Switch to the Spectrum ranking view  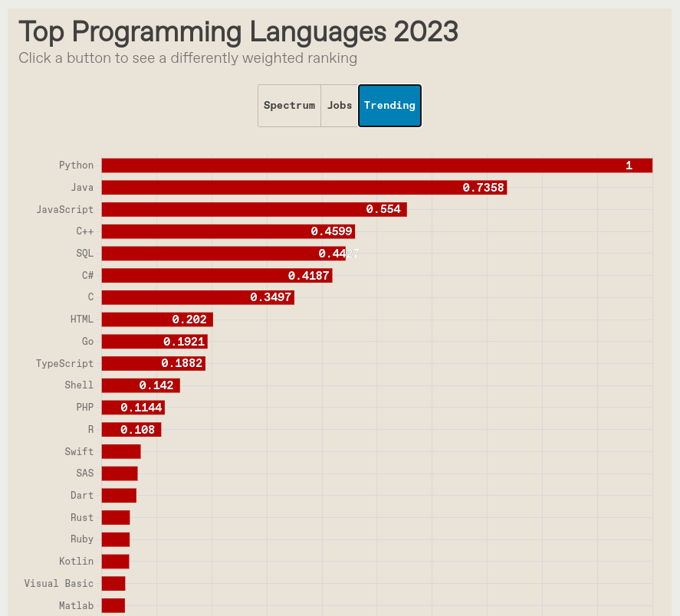tap(289, 105)
